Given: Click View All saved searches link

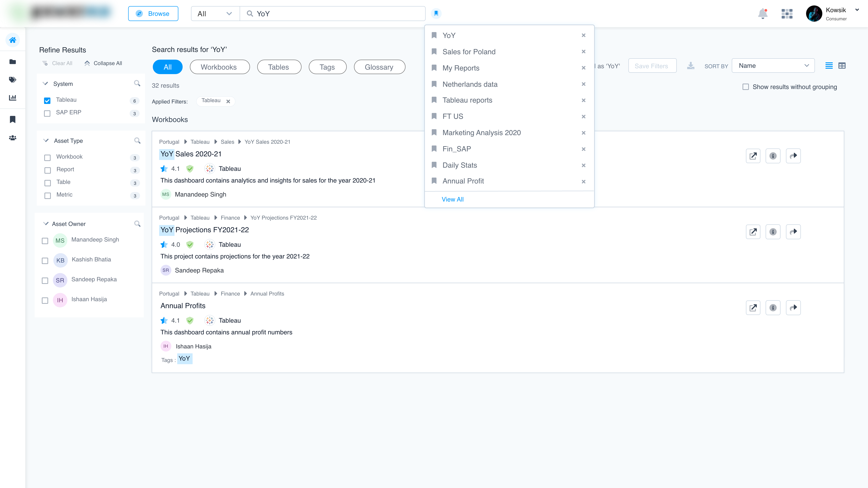Looking at the screenshot, I should (453, 199).
